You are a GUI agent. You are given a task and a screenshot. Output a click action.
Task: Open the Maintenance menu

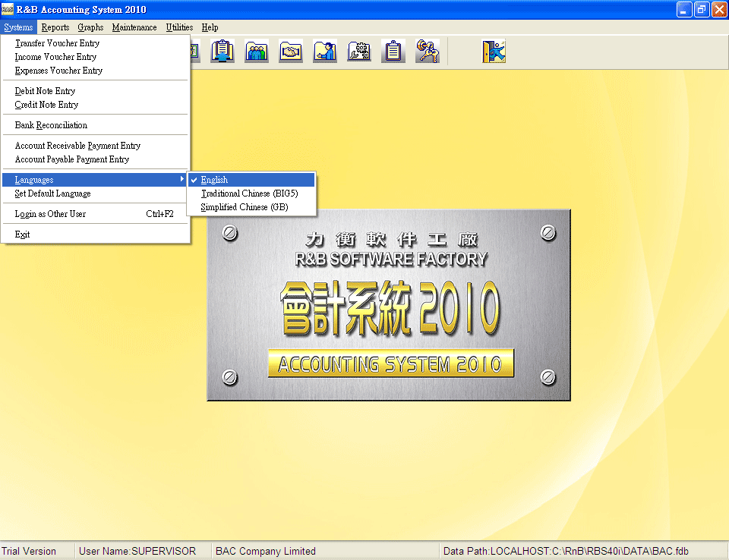[134, 27]
